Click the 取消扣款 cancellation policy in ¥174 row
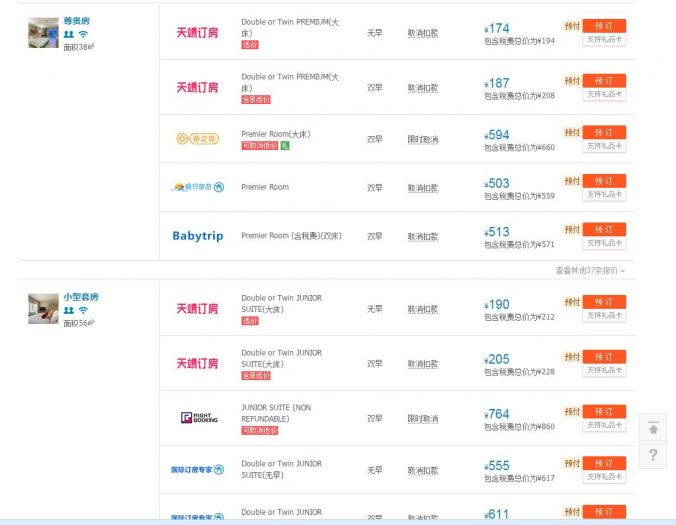676x525 pixels. (423, 33)
